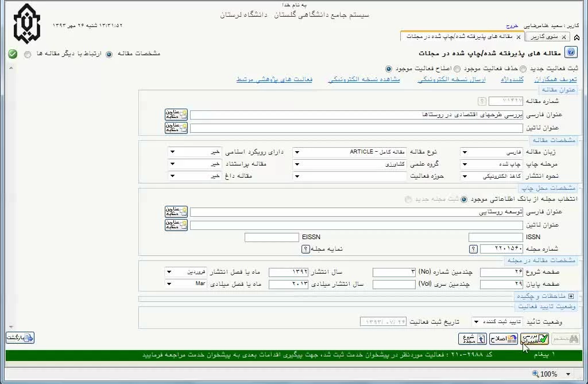The image size is (588, 384).
Task: Expand the ماه یا فصل انتشار dropdown
Action: tap(169, 271)
